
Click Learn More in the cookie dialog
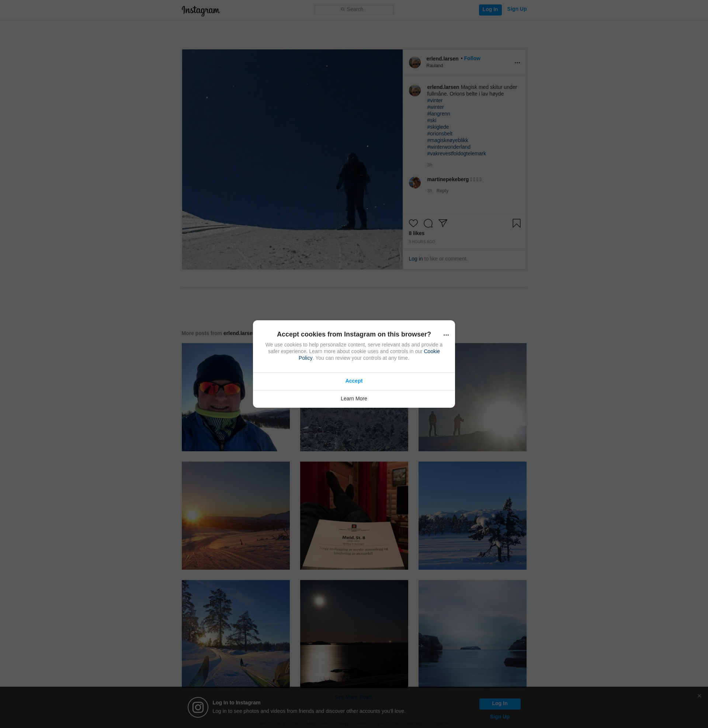(x=354, y=398)
